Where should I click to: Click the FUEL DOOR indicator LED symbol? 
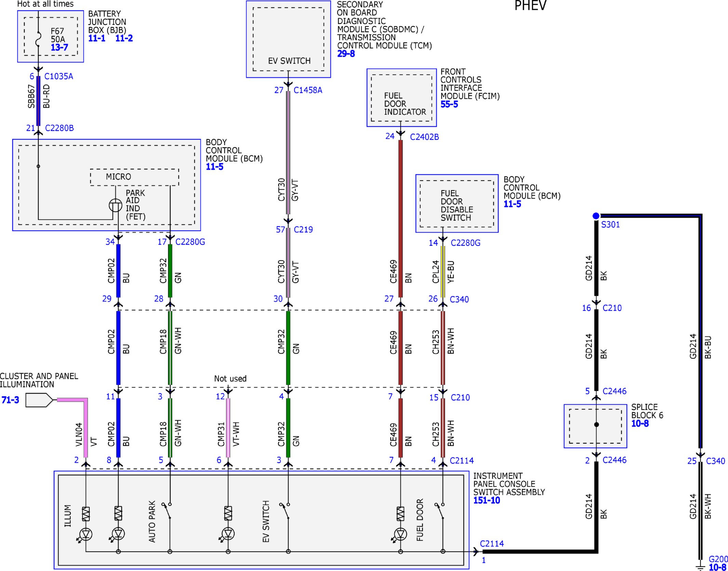(x=400, y=534)
